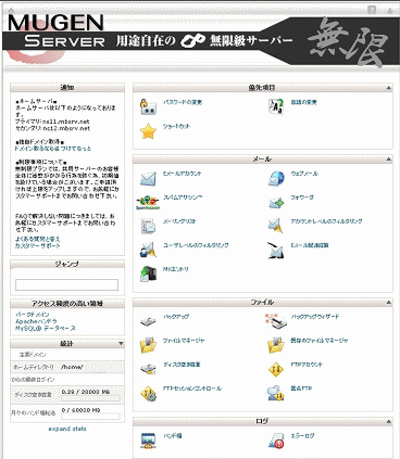Viewport: 400px width, 459px height.
Task: Click the domain registration link under 独自ドメイン取得
Action: pos(53,148)
